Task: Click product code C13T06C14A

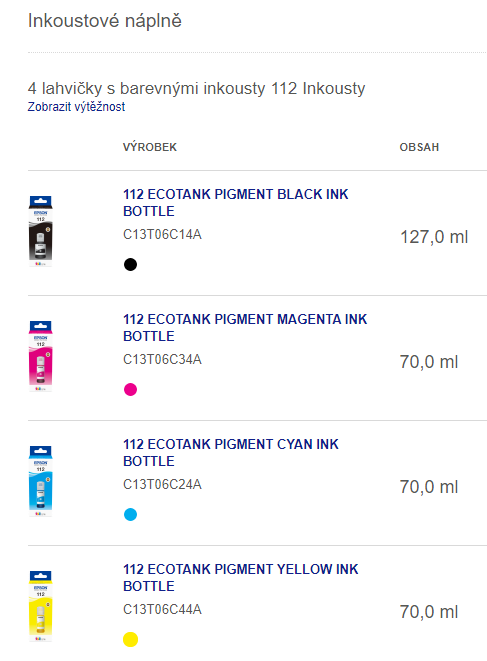Action: click(x=162, y=234)
